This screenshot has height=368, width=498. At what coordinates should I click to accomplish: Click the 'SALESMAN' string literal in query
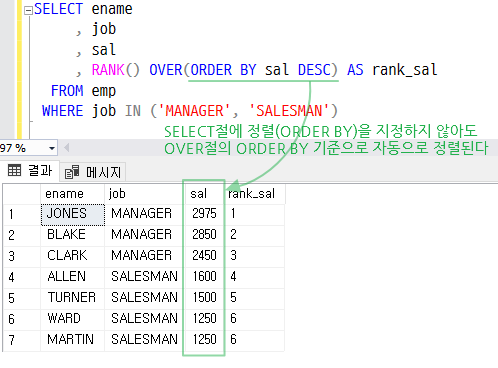[x=289, y=111]
